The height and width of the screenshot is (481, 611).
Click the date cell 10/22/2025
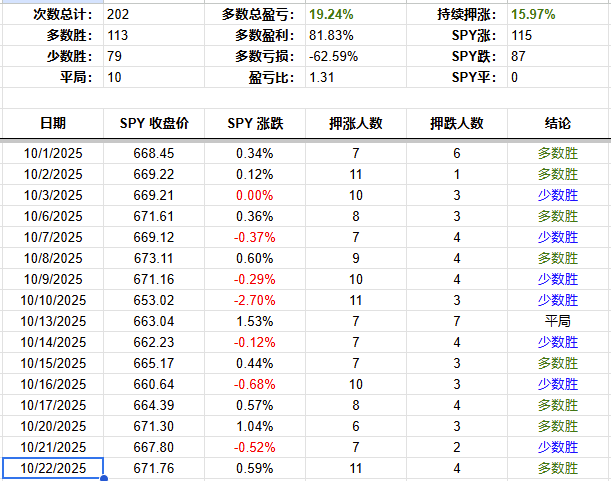(53, 468)
